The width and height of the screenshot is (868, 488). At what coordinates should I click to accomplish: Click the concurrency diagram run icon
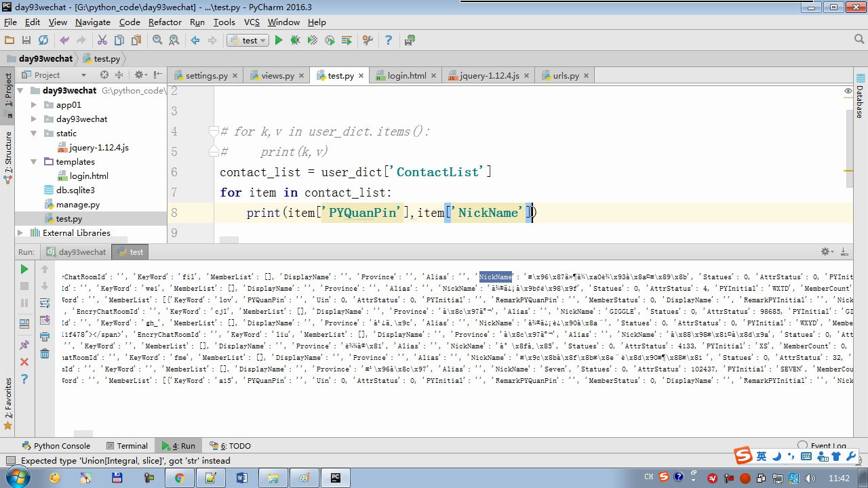(x=347, y=41)
